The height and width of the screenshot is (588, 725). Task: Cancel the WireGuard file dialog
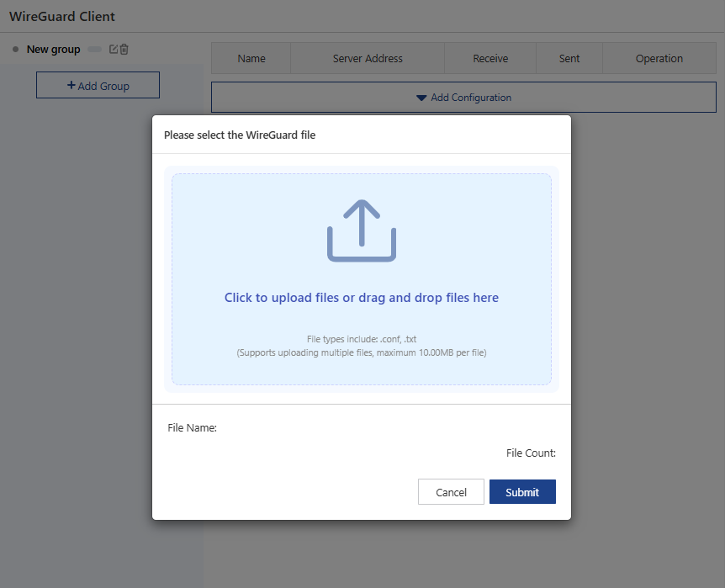pos(451,492)
